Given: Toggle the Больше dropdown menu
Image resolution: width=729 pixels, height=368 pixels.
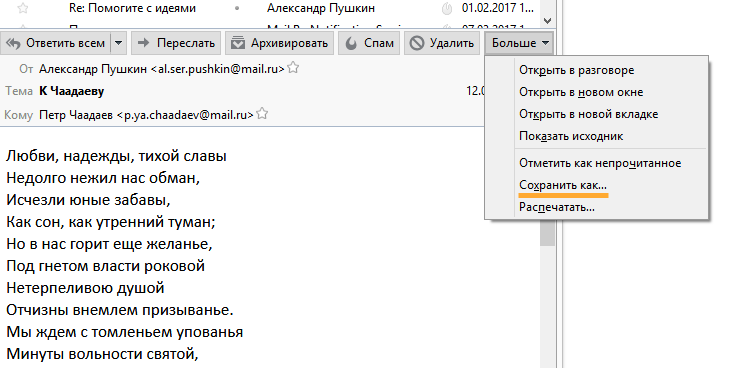Looking at the screenshot, I should [x=520, y=43].
